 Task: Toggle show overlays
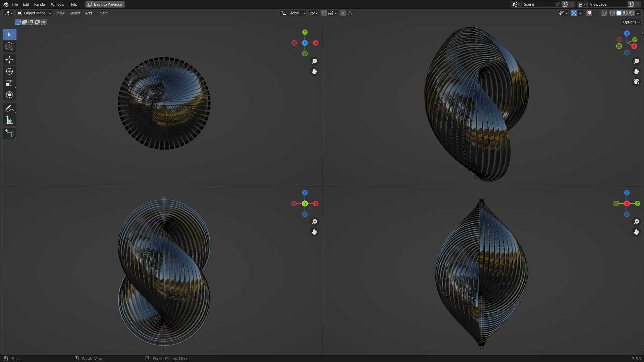click(589, 13)
